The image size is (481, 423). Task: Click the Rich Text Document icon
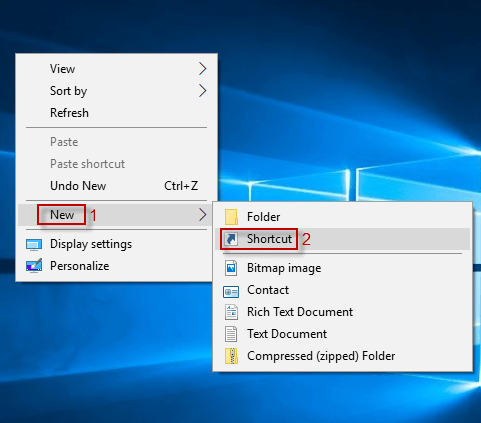231,312
